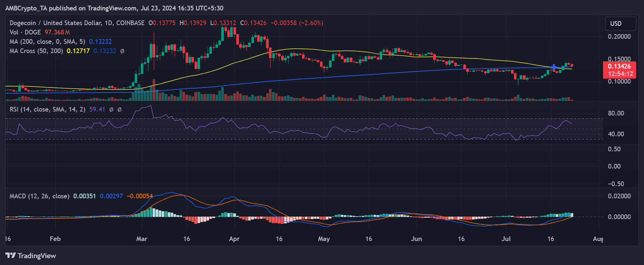Screen dimensions: 644x265
Task: Click the 0.50 axis label
Action: (614, 149)
